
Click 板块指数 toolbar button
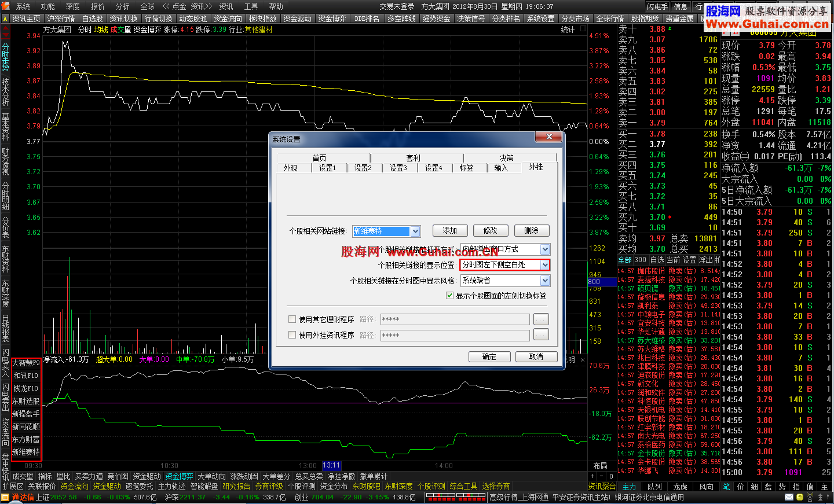(x=263, y=19)
